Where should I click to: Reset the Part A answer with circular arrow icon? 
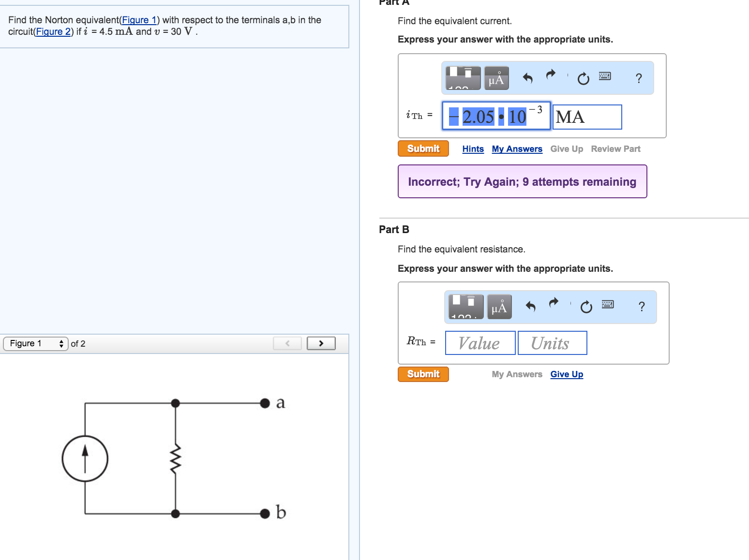tap(583, 77)
